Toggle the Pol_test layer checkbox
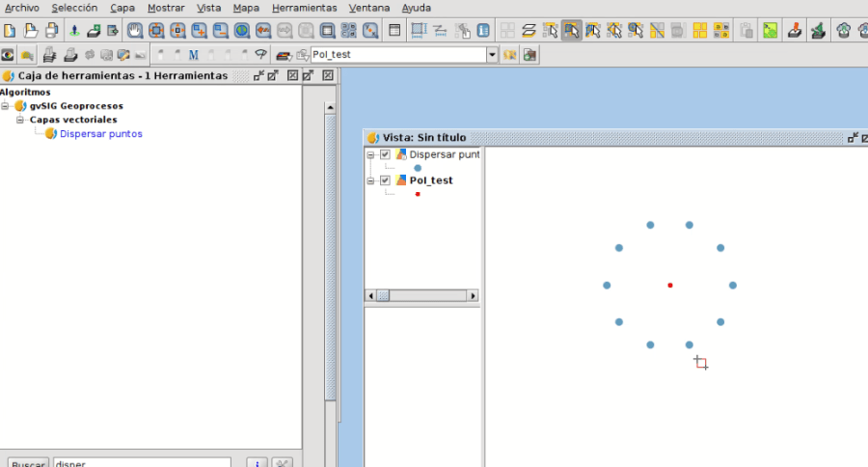868x467 pixels. [386, 180]
